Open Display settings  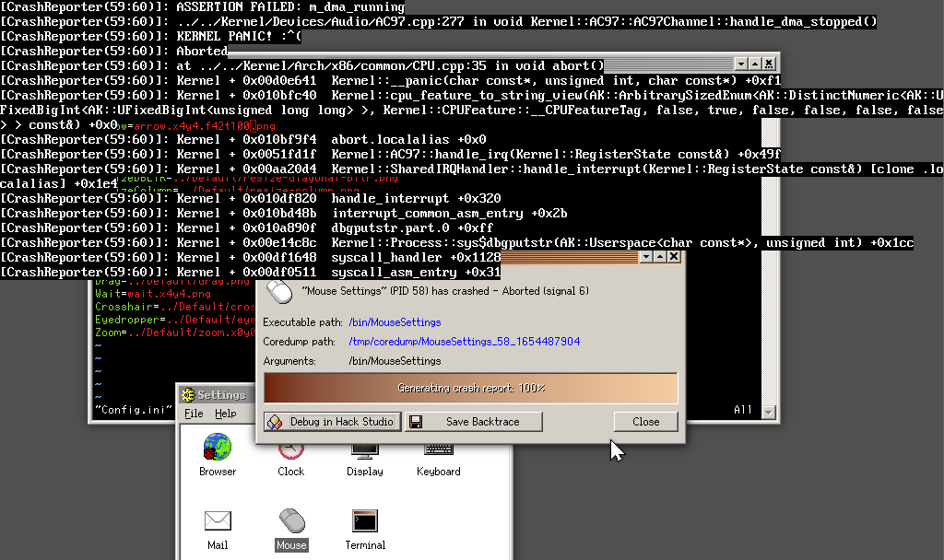pyautogui.click(x=364, y=450)
